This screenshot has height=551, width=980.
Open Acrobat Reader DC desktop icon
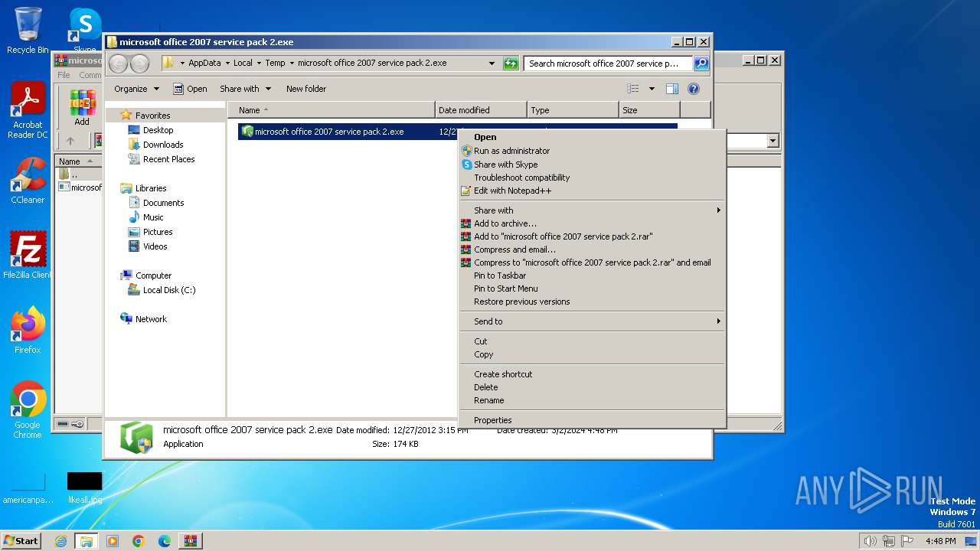28,110
